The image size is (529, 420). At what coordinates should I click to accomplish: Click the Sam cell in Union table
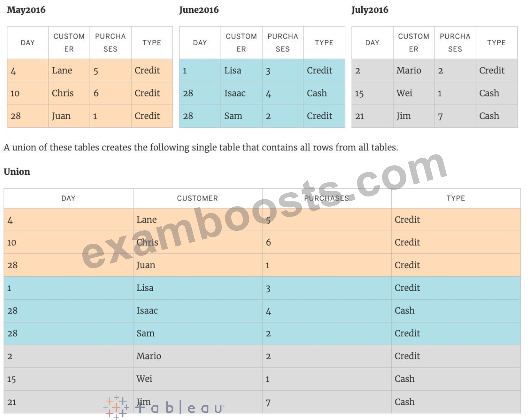198,334
